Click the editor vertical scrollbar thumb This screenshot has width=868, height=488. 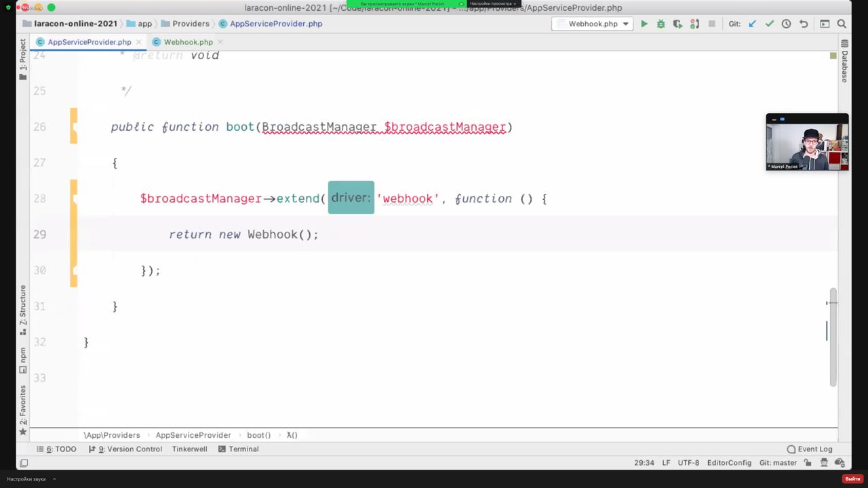click(833, 337)
